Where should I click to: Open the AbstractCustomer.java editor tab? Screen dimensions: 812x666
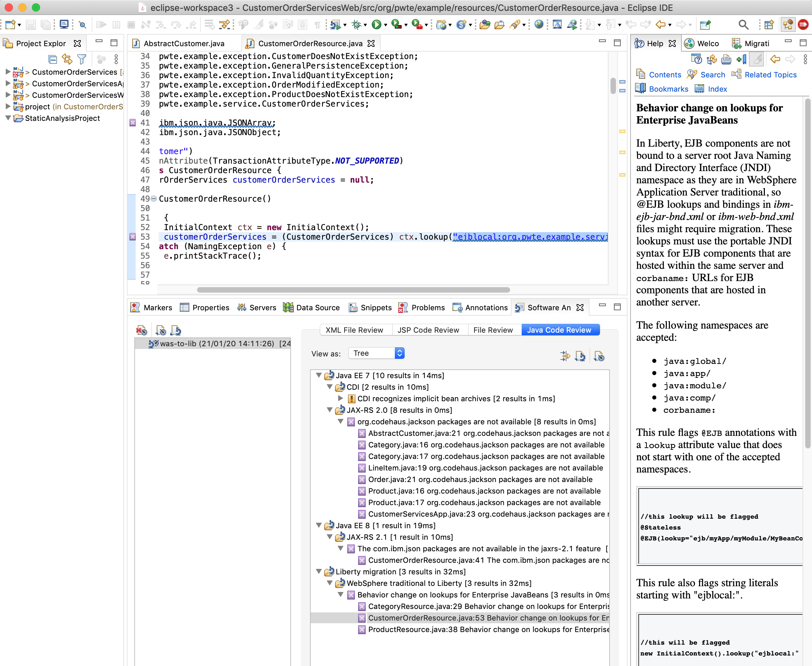183,43
